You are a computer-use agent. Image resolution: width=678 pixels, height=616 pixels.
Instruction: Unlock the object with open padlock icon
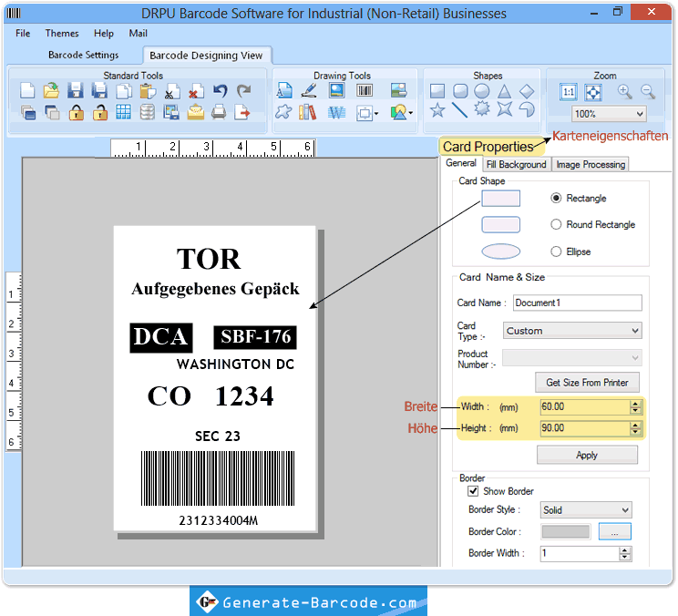point(100,113)
